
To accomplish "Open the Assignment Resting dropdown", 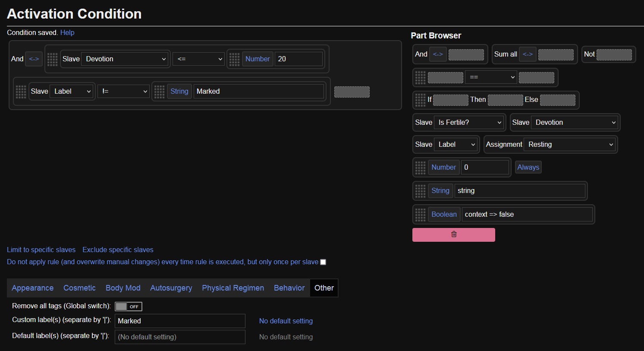I will 570,145.
